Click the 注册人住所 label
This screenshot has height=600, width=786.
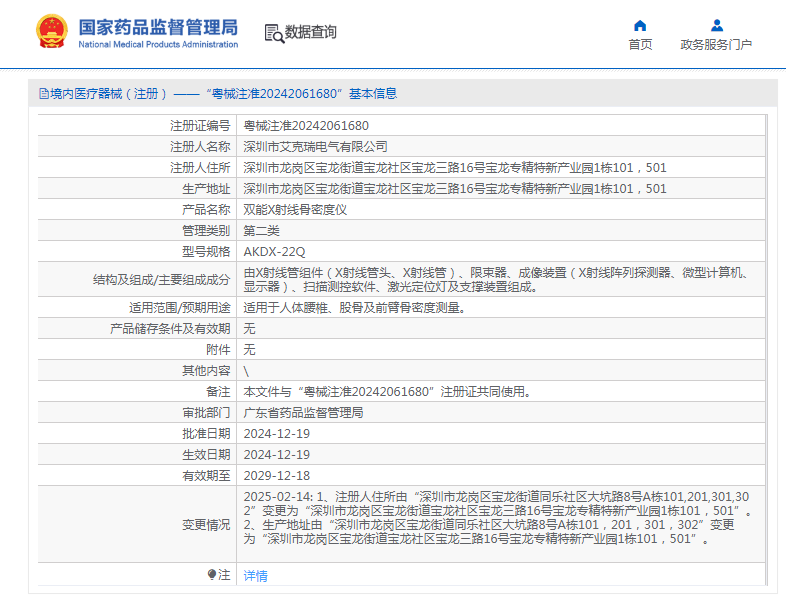coord(200,168)
